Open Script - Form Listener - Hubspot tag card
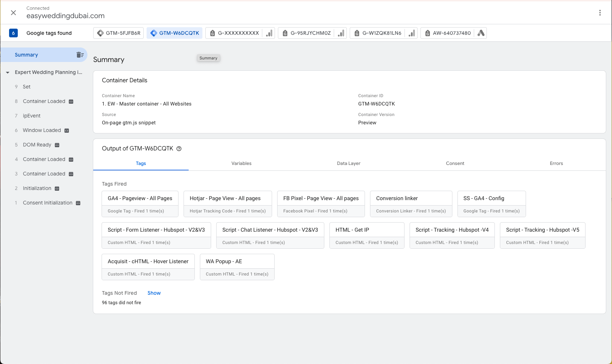612x364 pixels. click(x=156, y=235)
